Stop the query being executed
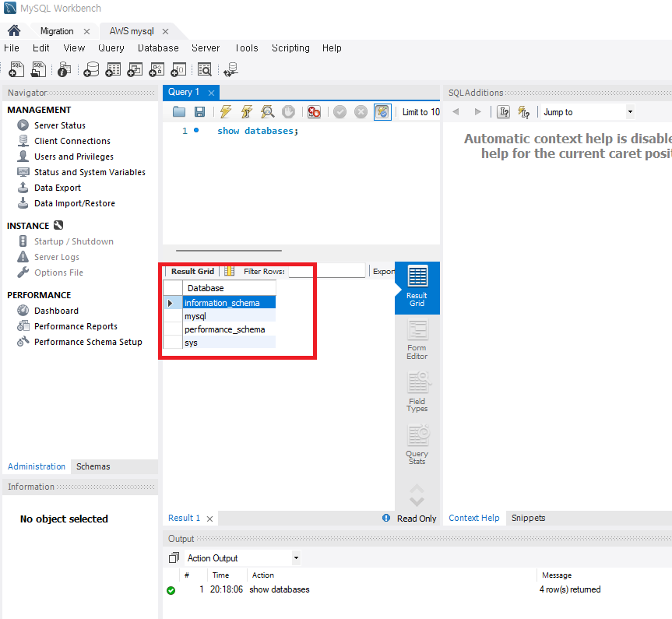The width and height of the screenshot is (672, 619). pyautogui.click(x=288, y=112)
